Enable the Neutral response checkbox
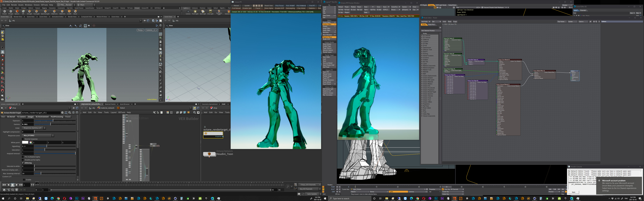Viewport: 644px width, 201px height. 23,139
